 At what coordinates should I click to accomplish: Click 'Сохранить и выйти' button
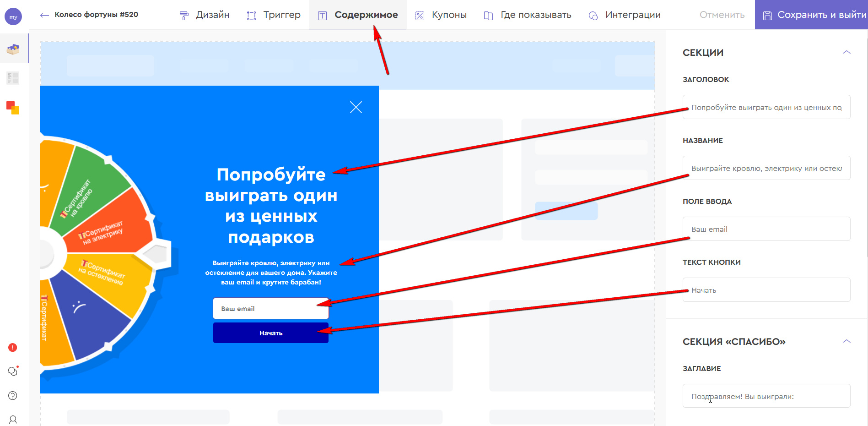point(811,15)
